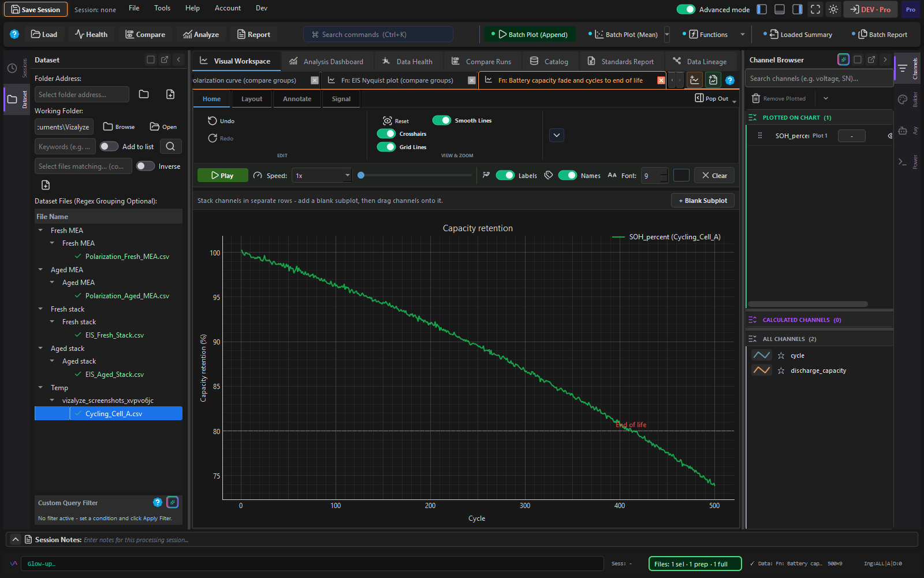Turn off Grid Lines toggle

(x=386, y=147)
